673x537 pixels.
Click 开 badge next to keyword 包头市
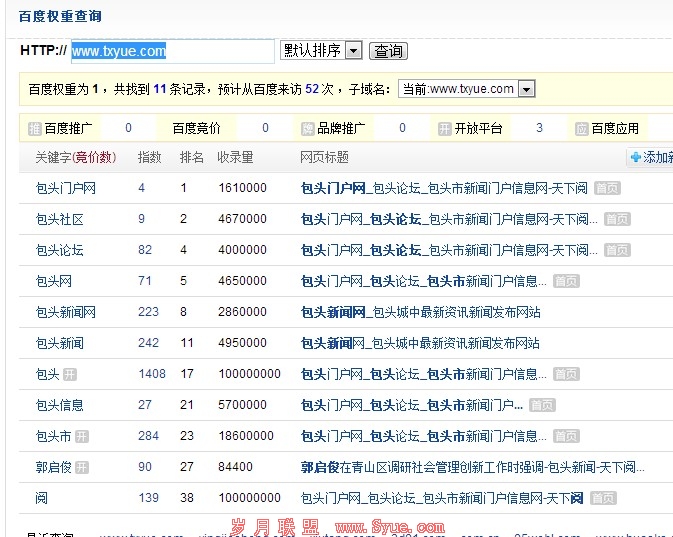pyautogui.click(x=82, y=437)
